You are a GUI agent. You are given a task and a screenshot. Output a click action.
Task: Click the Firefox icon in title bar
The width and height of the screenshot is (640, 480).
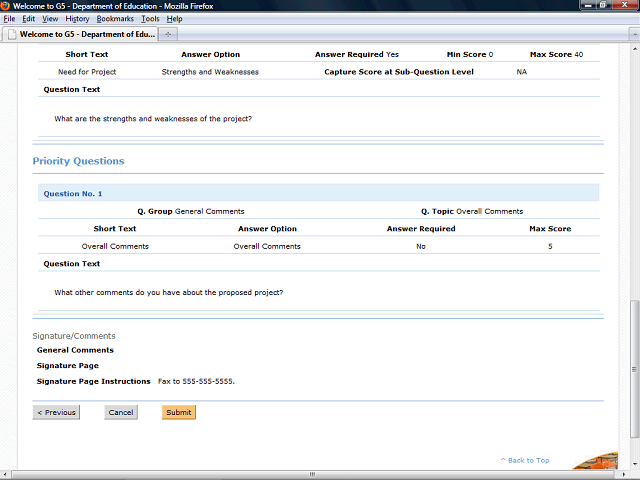pos(7,6)
